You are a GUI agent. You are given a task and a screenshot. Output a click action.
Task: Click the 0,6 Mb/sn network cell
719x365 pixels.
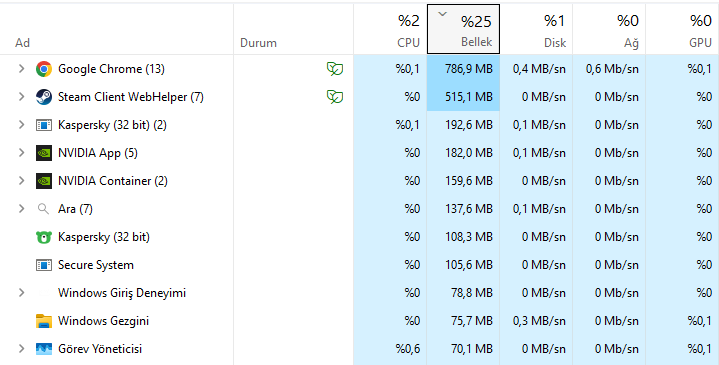tap(609, 69)
